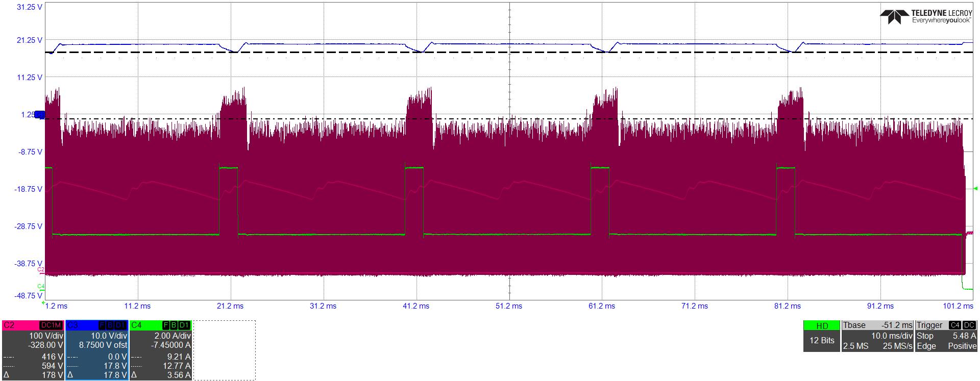
Task: Click the 0.0 V cursor reading in C3
Action: (x=117, y=357)
